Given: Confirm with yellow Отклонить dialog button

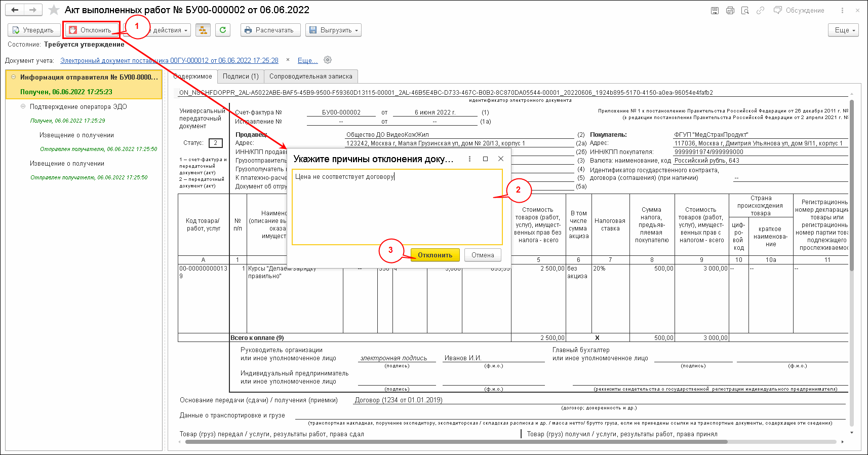Looking at the screenshot, I should [435, 255].
